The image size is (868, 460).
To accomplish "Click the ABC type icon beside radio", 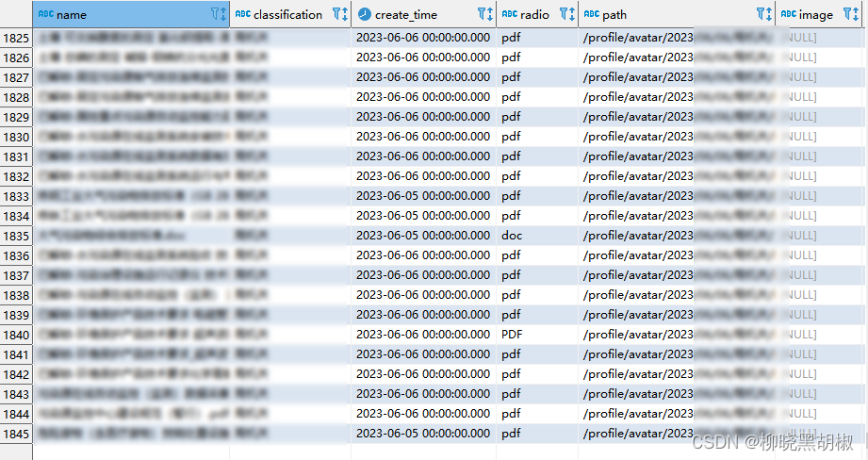I will pos(510,14).
